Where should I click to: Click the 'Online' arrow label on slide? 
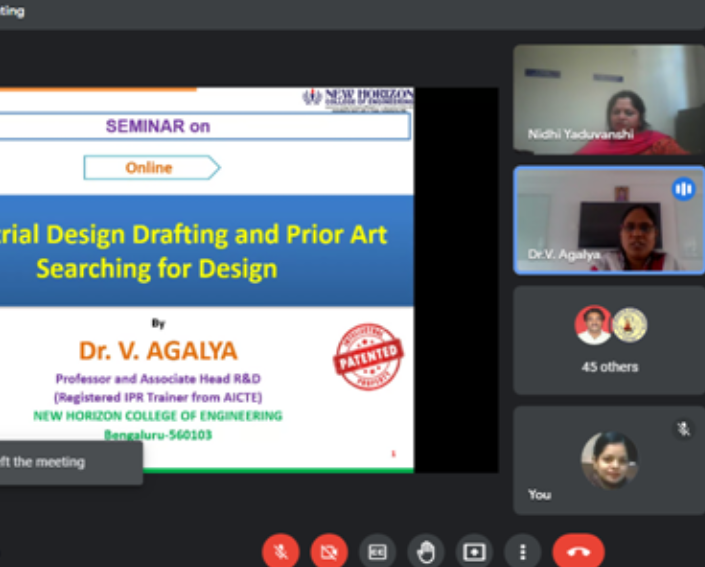152,168
